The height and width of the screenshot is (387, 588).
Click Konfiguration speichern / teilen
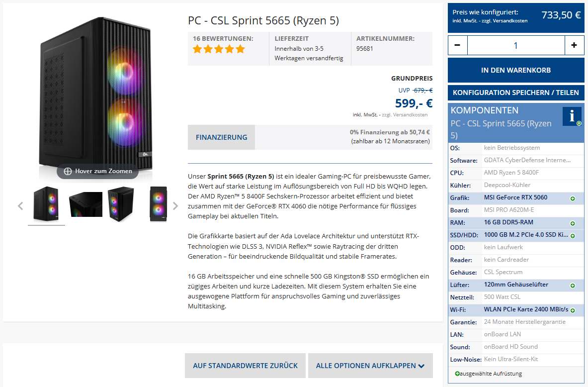point(516,93)
